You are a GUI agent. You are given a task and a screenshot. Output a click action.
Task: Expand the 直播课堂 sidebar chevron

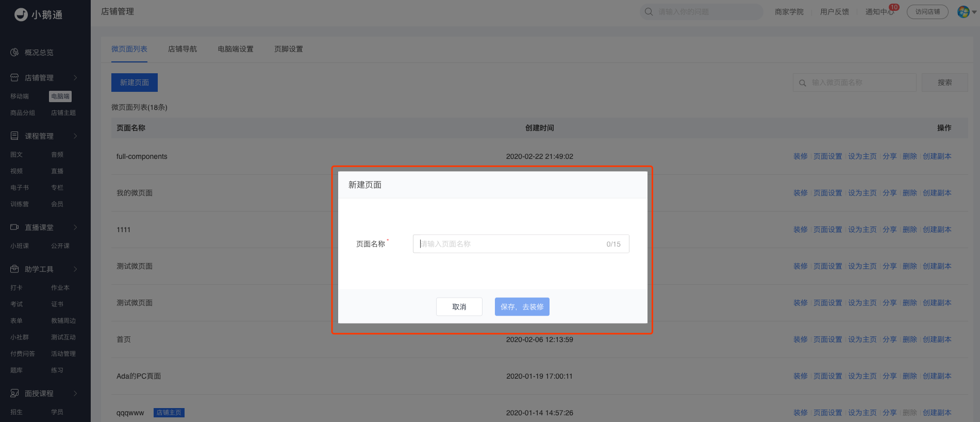pos(75,227)
